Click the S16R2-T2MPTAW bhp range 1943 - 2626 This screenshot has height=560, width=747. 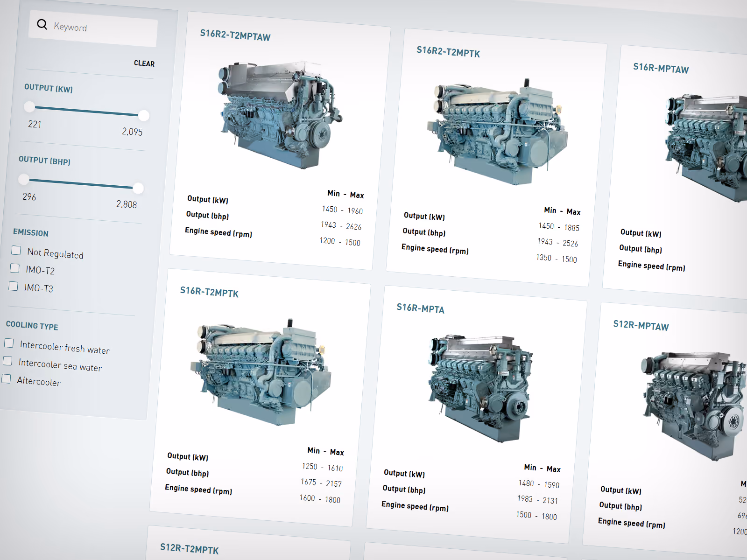pyautogui.click(x=341, y=226)
